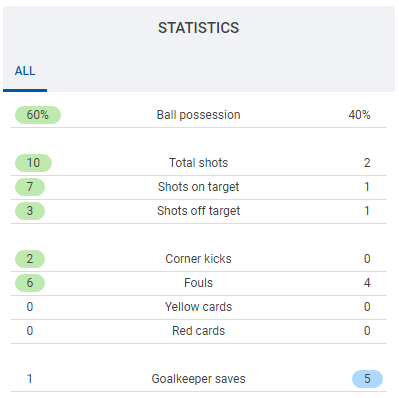Click the Shots on target label
The image size is (399, 398).
coord(199,187)
